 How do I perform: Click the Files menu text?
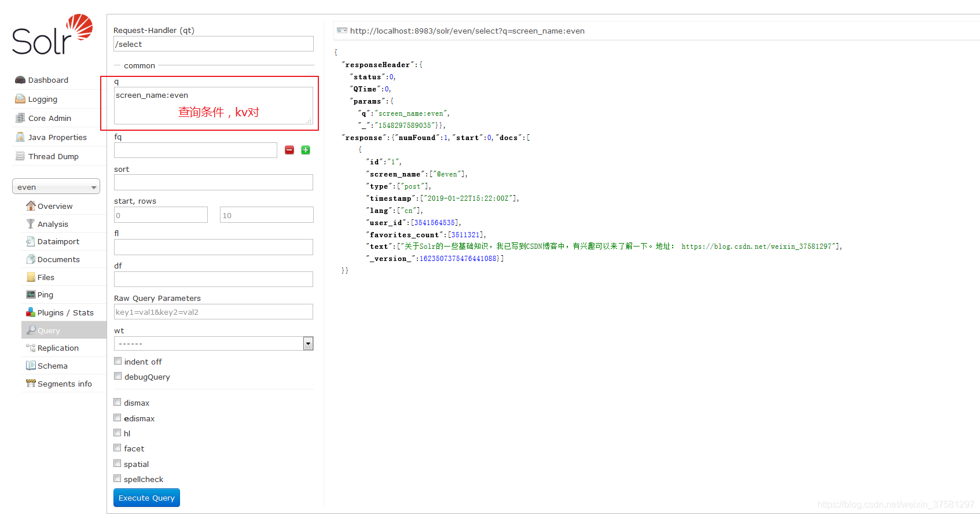point(46,277)
